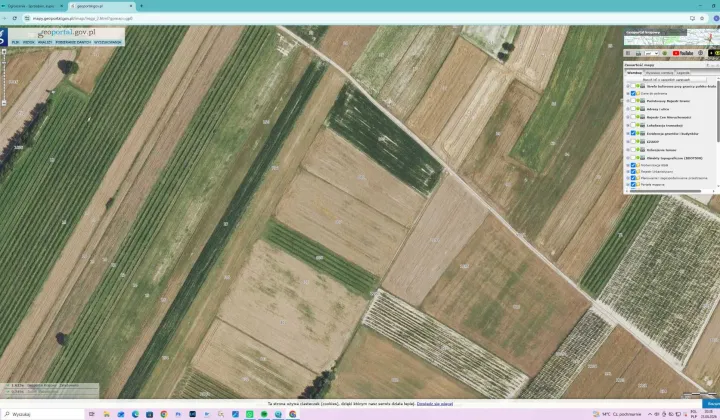Open WhatsApp from the taskbar
Image resolution: width=720 pixels, height=420 pixels.
tap(249, 414)
